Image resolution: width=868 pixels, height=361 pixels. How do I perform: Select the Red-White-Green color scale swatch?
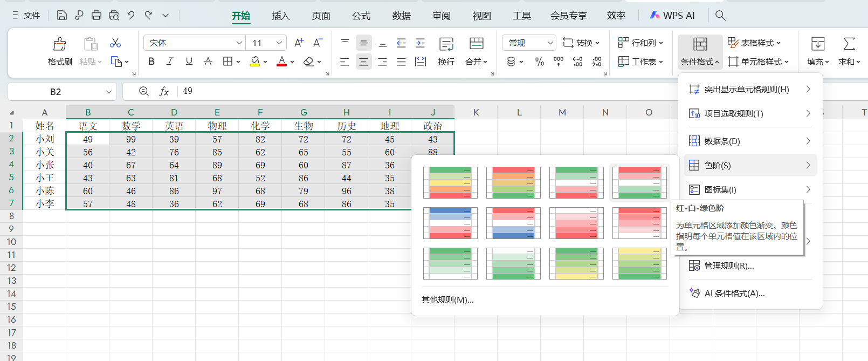(x=639, y=183)
